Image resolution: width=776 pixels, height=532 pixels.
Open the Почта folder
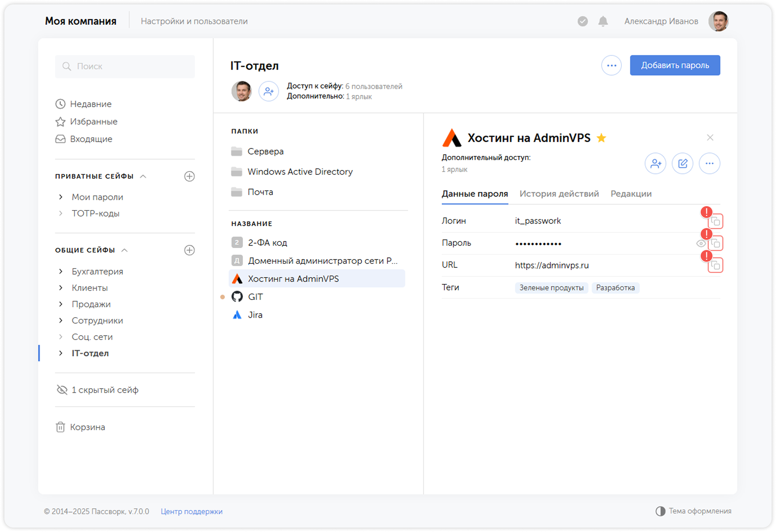(252, 192)
